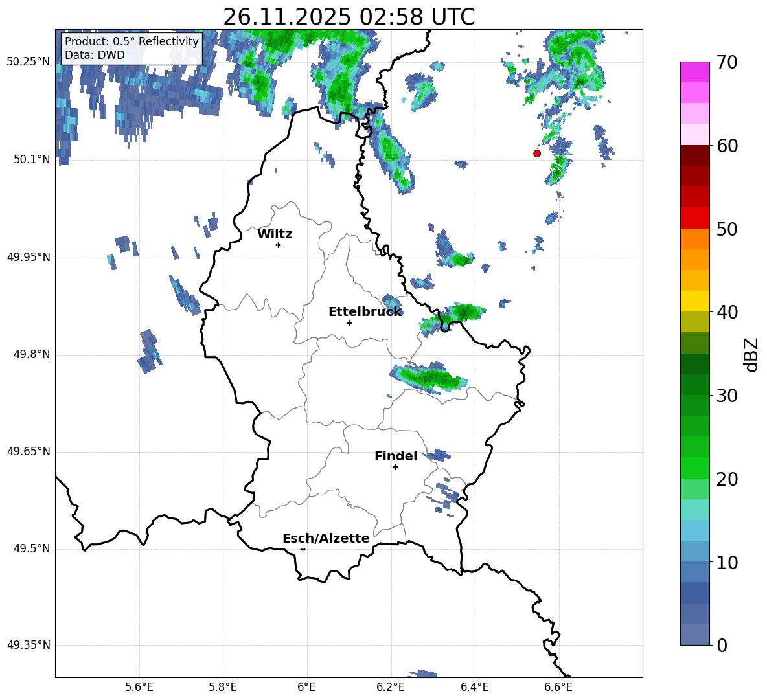Screen dimensions: 767x700
Task: Click the longitude label 6°E
Action: [x=306, y=688]
